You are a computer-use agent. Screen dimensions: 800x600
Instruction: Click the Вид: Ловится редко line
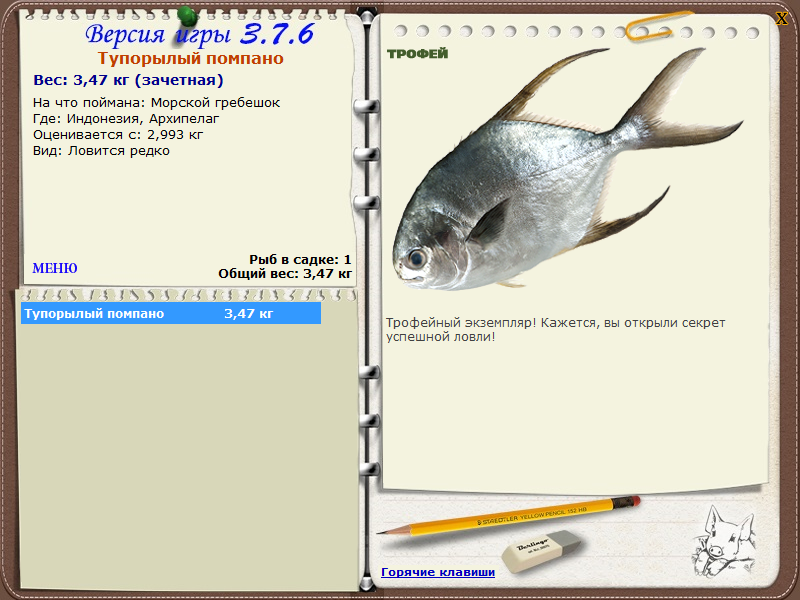102,151
